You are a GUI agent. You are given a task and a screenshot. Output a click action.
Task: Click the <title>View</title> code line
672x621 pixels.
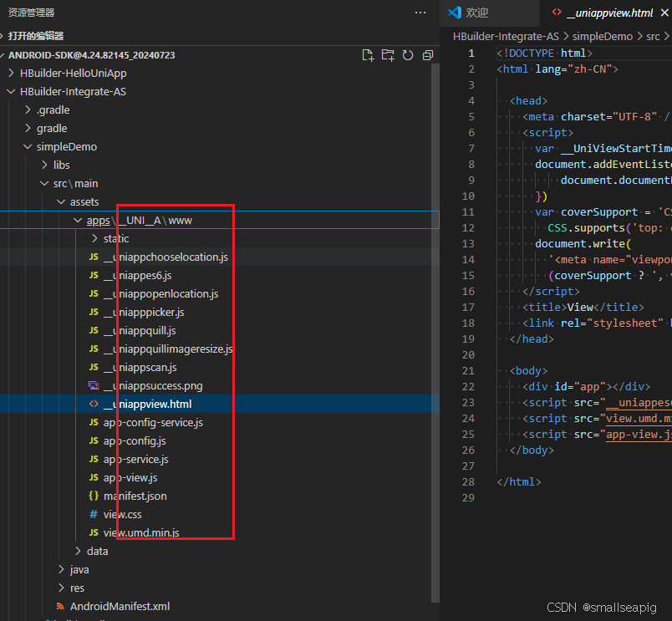point(583,308)
